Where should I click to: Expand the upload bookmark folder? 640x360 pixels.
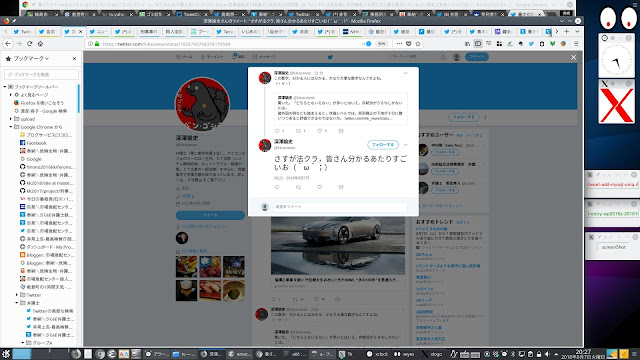(x=11, y=119)
